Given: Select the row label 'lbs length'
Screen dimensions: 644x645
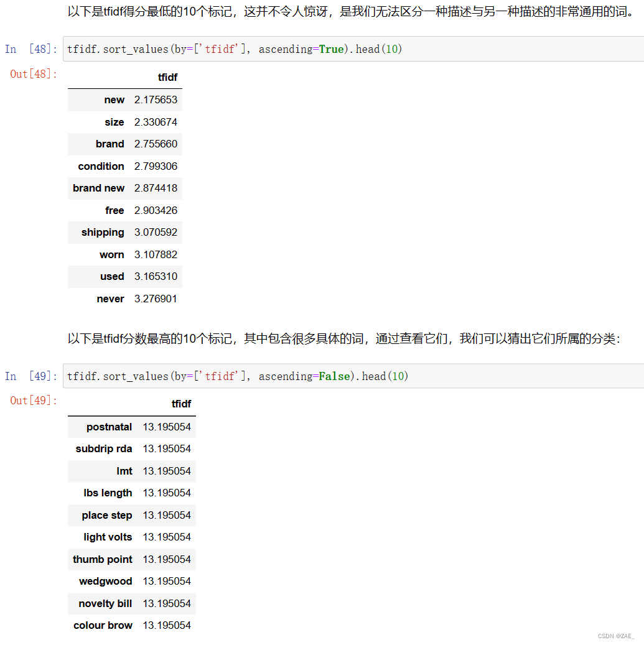Looking at the screenshot, I should [x=108, y=493].
